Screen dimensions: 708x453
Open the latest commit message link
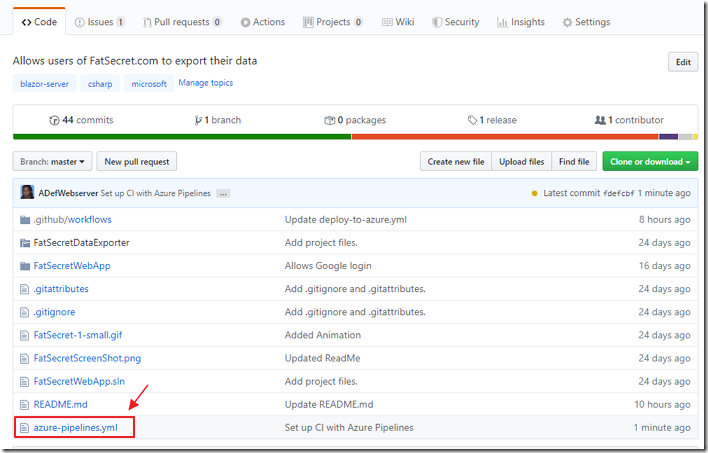tap(155, 193)
